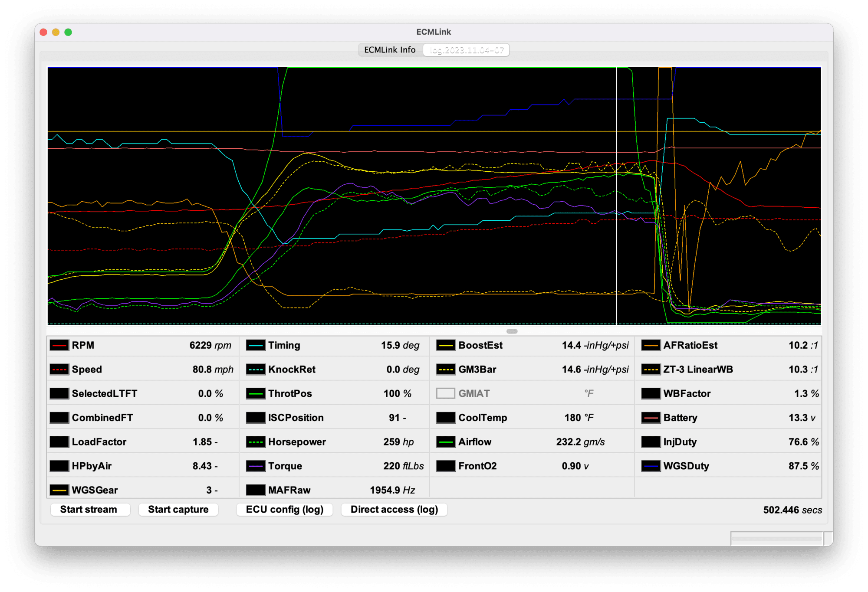Image resolution: width=868 pixels, height=592 pixels.
Task: Click the Timing cyan swatch
Action: tap(256, 345)
